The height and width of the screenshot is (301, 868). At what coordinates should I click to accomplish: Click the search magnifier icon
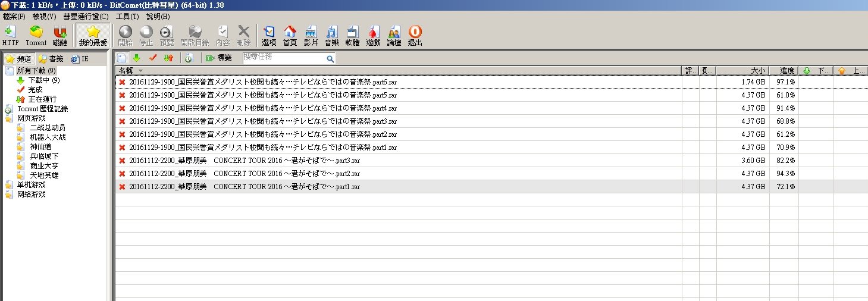330,58
